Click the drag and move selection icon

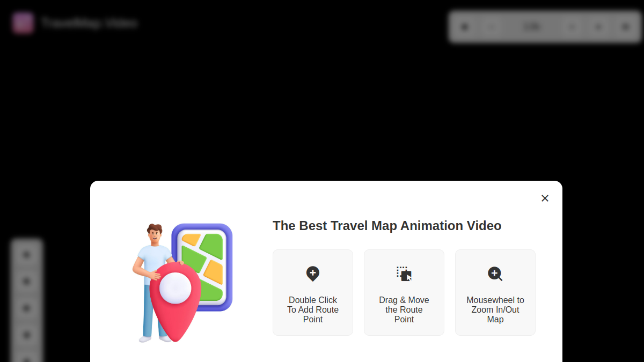(x=404, y=274)
